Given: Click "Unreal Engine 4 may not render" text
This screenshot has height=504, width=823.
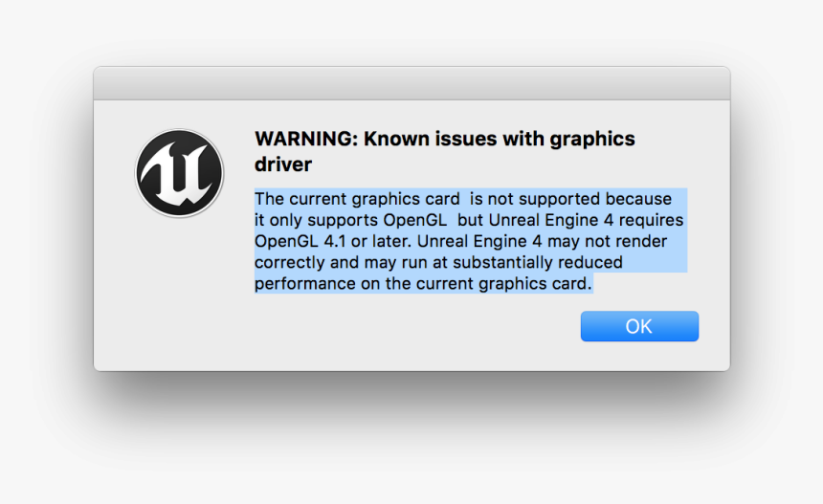Looking at the screenshot, I should [x=543, y=241].
